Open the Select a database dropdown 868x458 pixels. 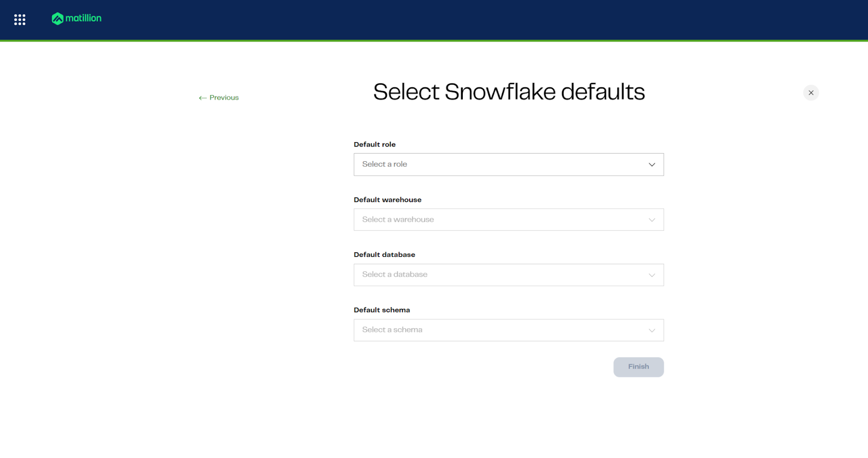tap(499, 275)
